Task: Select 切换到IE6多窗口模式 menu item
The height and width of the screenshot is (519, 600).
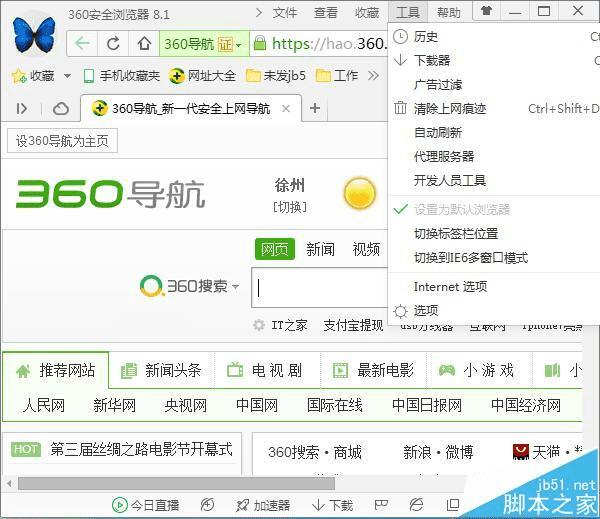Action: point(494,258)
